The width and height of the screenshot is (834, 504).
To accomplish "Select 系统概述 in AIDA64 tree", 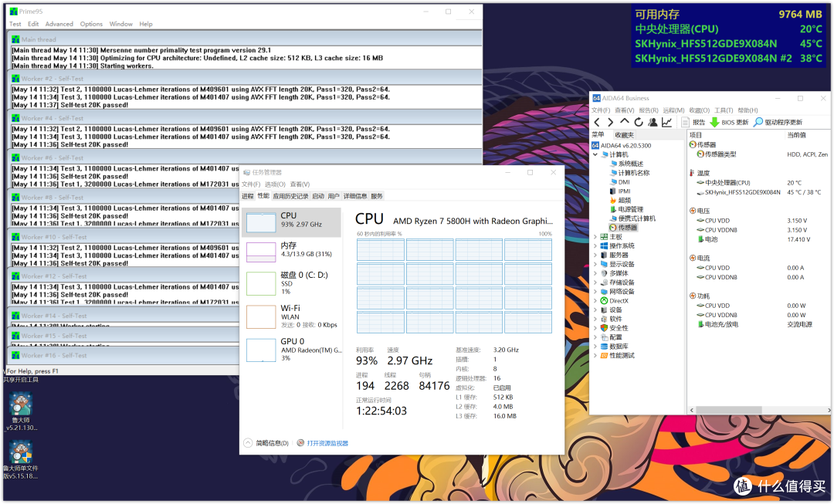I will tap(626, 164).
